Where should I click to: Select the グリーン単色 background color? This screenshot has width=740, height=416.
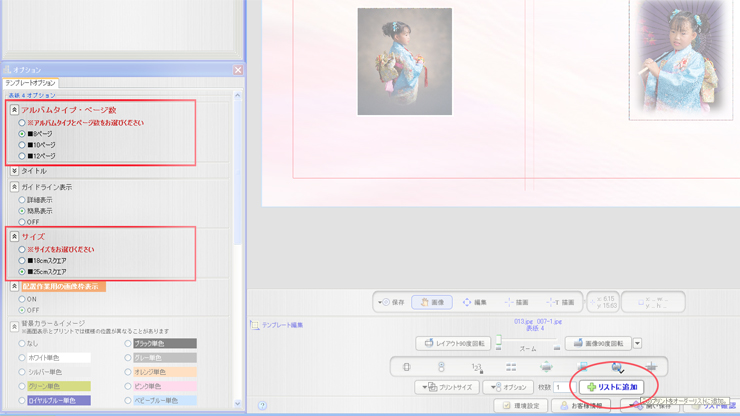pos(22,386)
